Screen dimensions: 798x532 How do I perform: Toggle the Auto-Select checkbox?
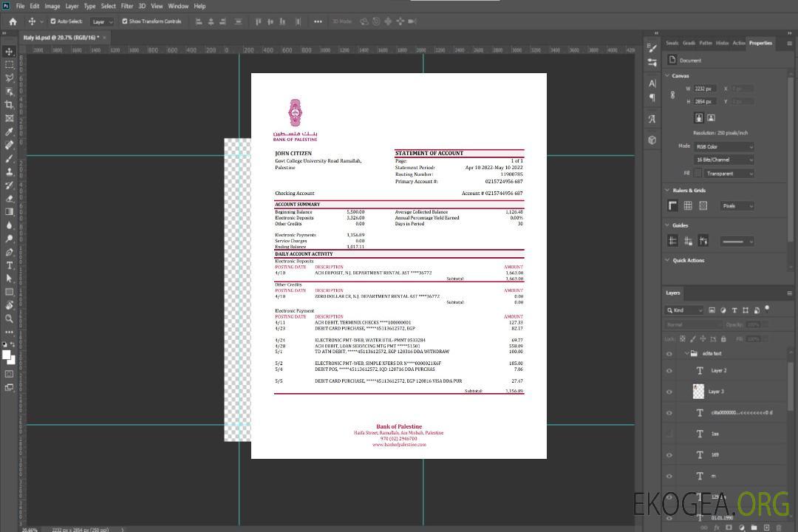[53, 21]
